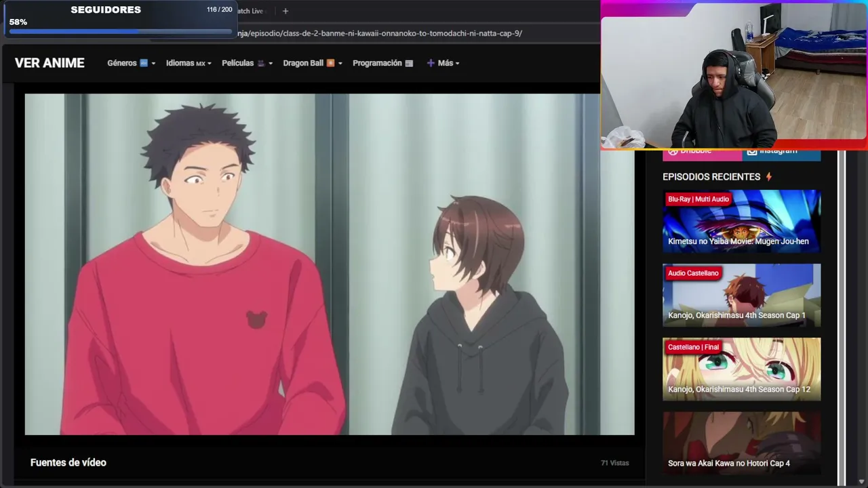Open the Más dropdown menu

tap(443, 63)
